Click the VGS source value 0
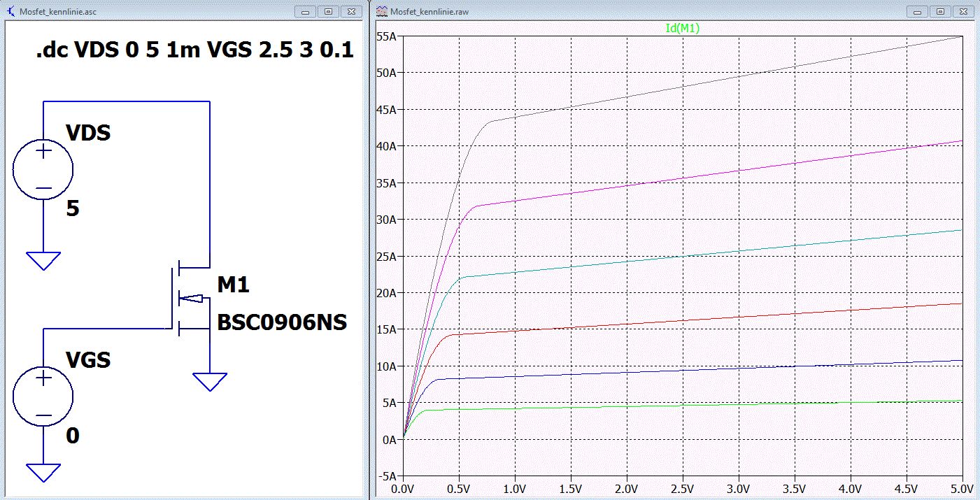The height and width of the screenshot is (500, 980). click(x=73, y=436)
